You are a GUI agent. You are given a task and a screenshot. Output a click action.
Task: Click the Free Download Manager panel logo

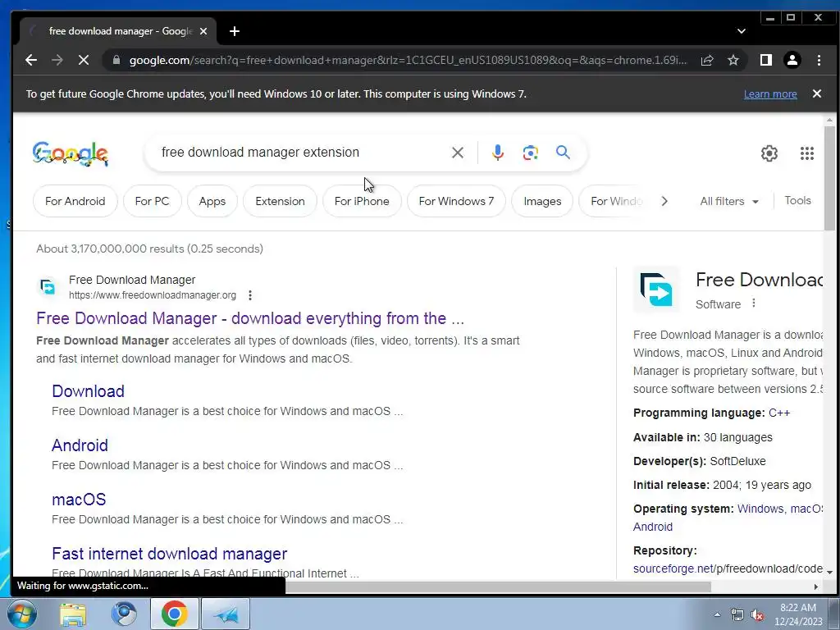click(x=656, y=290)
